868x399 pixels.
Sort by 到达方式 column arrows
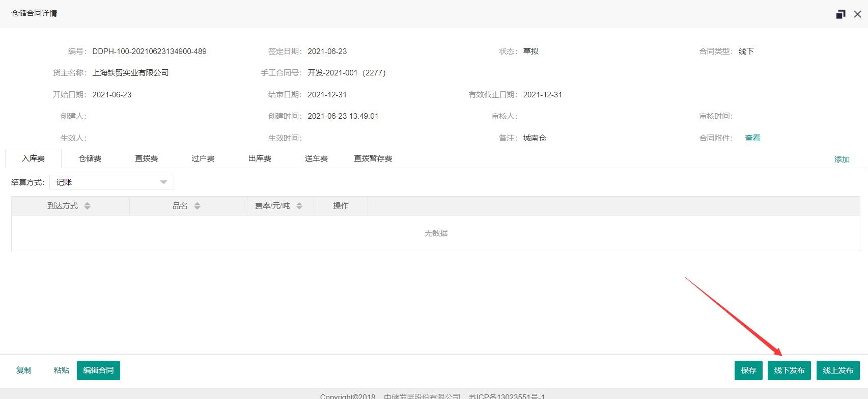[87, 206]
